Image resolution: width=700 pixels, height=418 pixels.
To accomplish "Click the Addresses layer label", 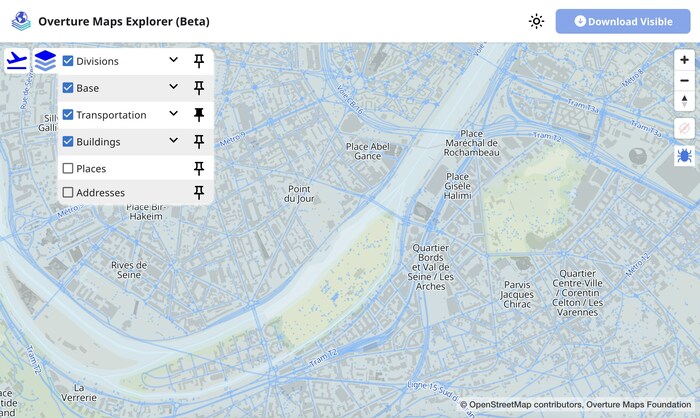I will (x=100, y=192).
